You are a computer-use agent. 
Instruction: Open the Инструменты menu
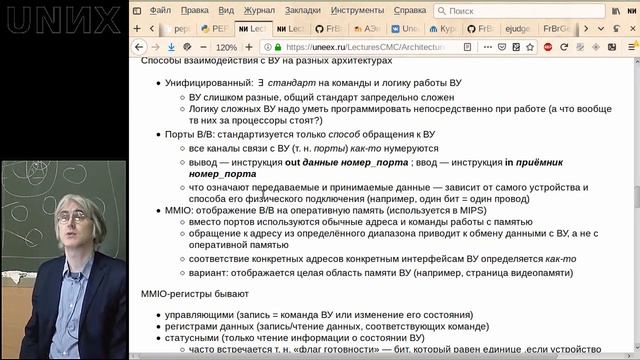pos(357,10)
